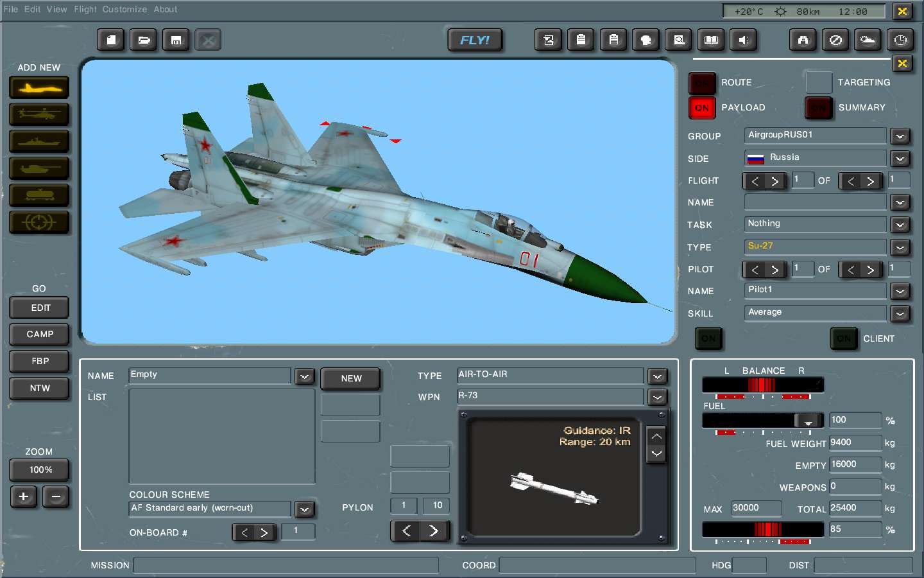Step weapon preview down with lower arrow
Viewport: 924px width, 578px height.
pyautogui.click(x=656, y=453)
